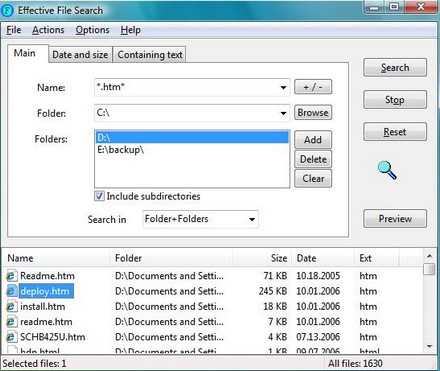The width and height of the screenshot is (440, 371).
Task: Select the SCHB425U.htm result row
Action: point(213,337)
